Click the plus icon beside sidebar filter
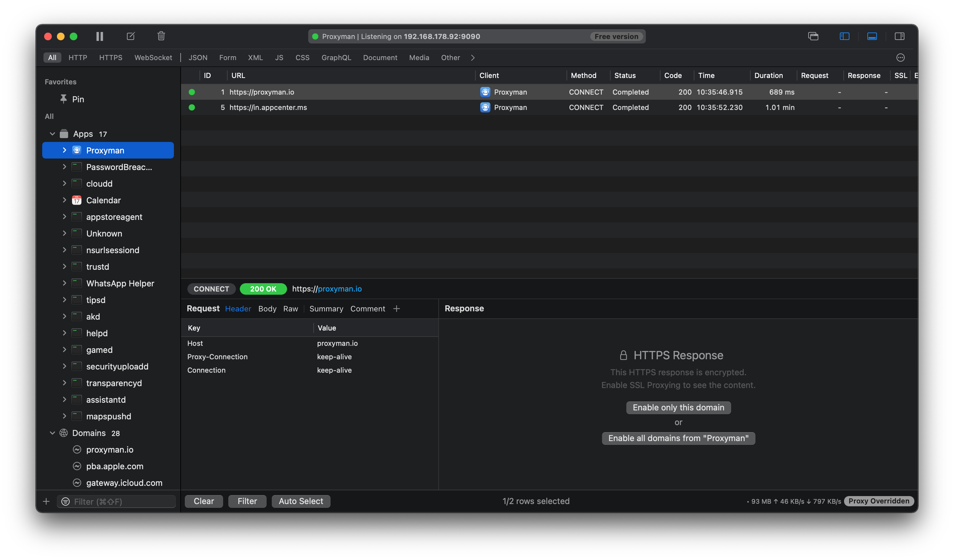This screenshot has height=560, width=954. pyautogui.click(x=46, y=502)
